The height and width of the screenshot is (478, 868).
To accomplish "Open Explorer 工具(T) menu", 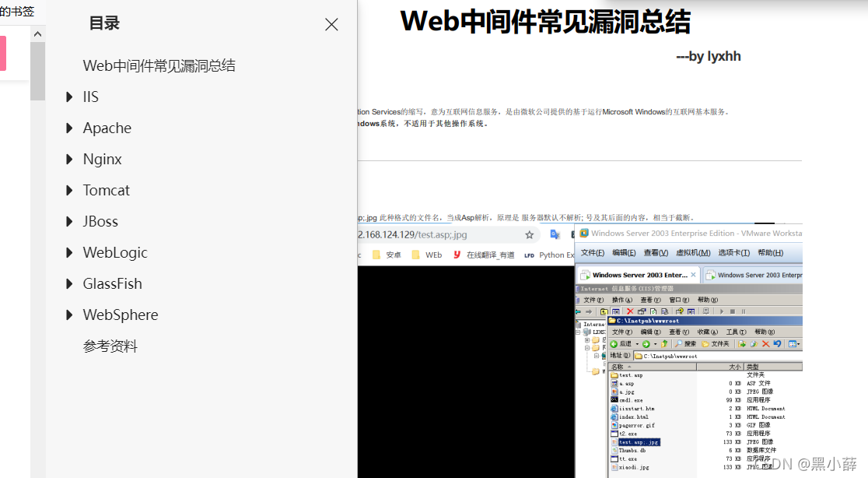I will click(737, 332).
